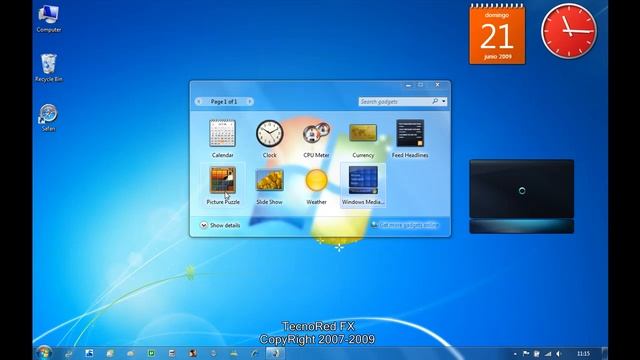Image resolution: width=640 pixels, height=360 pixels.
Task: Select the Clock gadget in the gallery
Action: click(269, 138)
